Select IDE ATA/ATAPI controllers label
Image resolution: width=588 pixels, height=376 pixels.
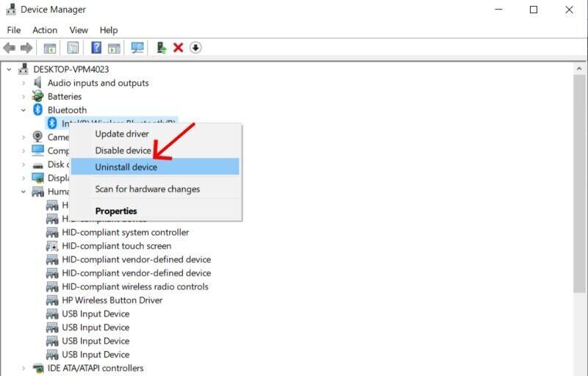(96, 368)
